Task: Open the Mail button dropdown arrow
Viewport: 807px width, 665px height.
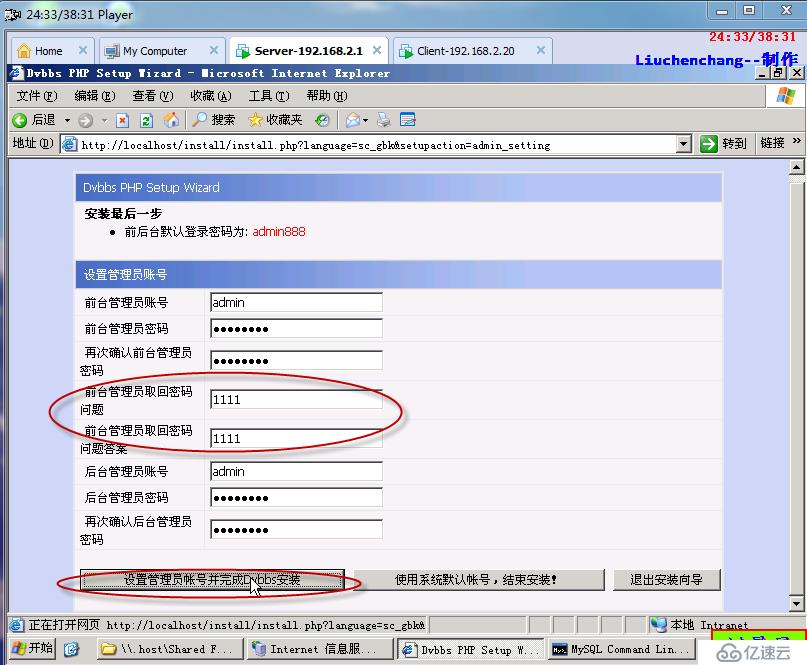Action: click(x=365, y=120)
